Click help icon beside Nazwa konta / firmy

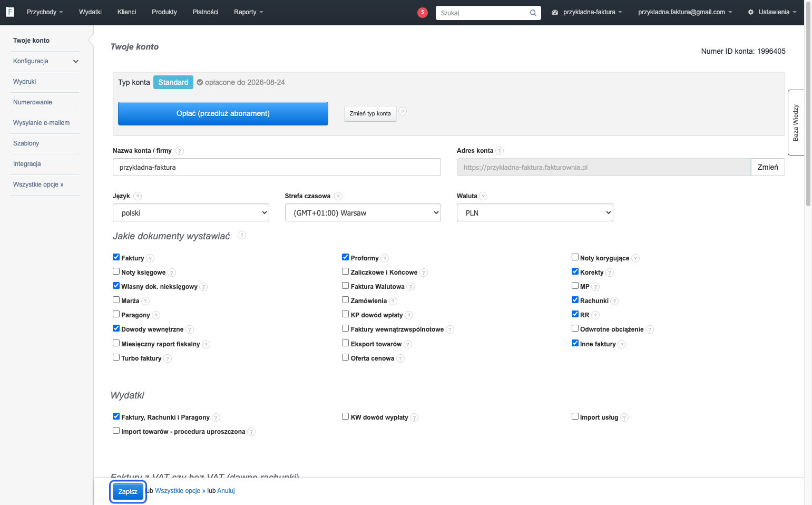click(x=180, y=151)
